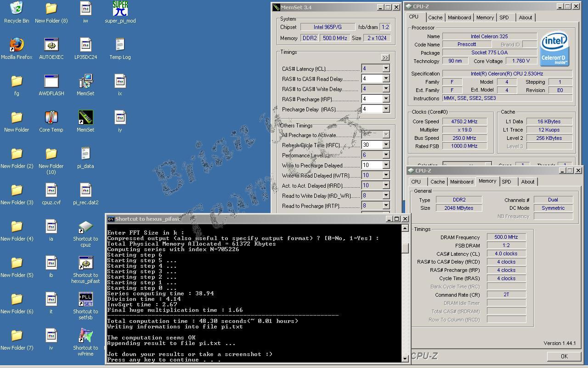Open Read to Precharge (tRTP) dropdown
The width and height of the screenshot is (588, 368).
386,206
